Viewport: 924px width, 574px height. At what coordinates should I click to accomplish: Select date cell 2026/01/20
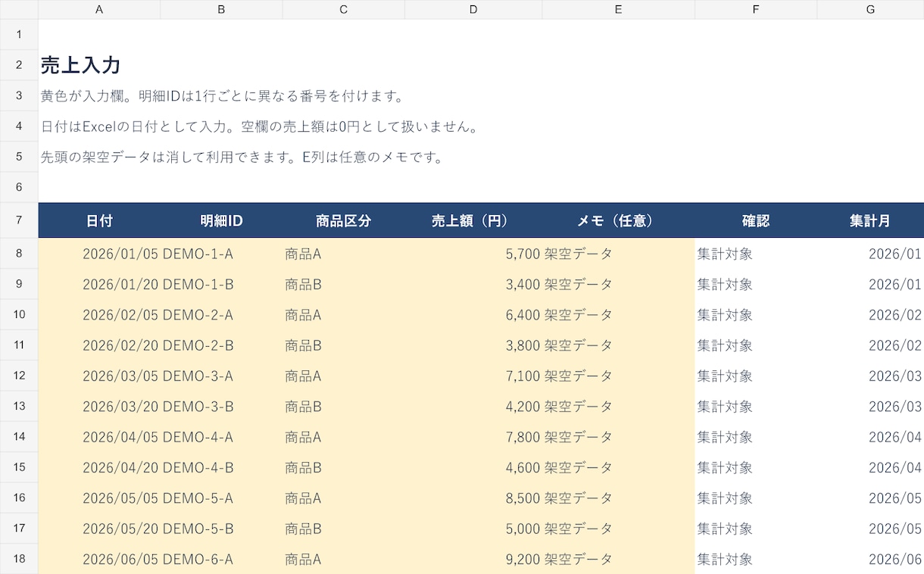point(99,284)
